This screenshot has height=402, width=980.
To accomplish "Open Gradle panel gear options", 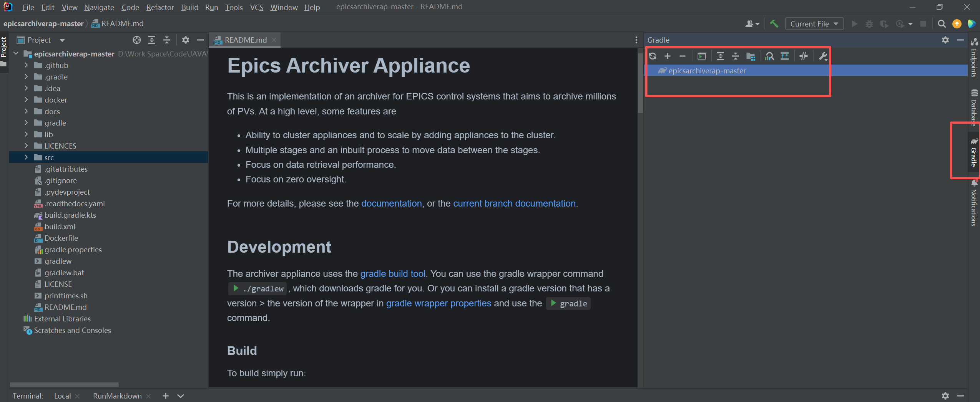I will tap(945, 40).
